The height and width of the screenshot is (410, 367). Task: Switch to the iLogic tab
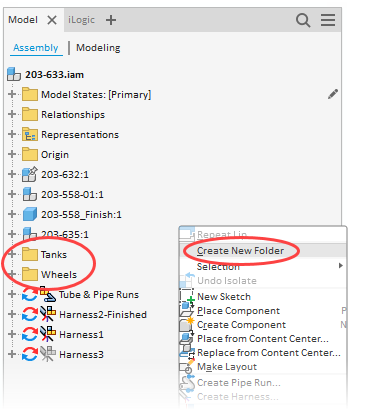pyautogui.click(x=81, y=20)
